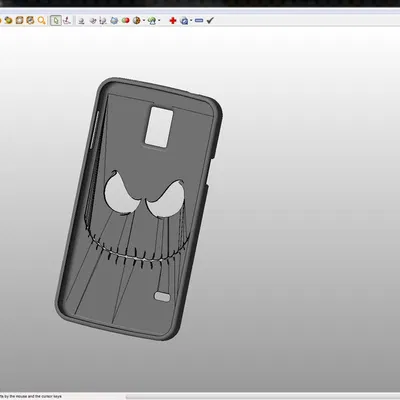Open dropdown arrow beside blue cube icon
The height and width of the screenshot is (400, 400).
point(191,21)
